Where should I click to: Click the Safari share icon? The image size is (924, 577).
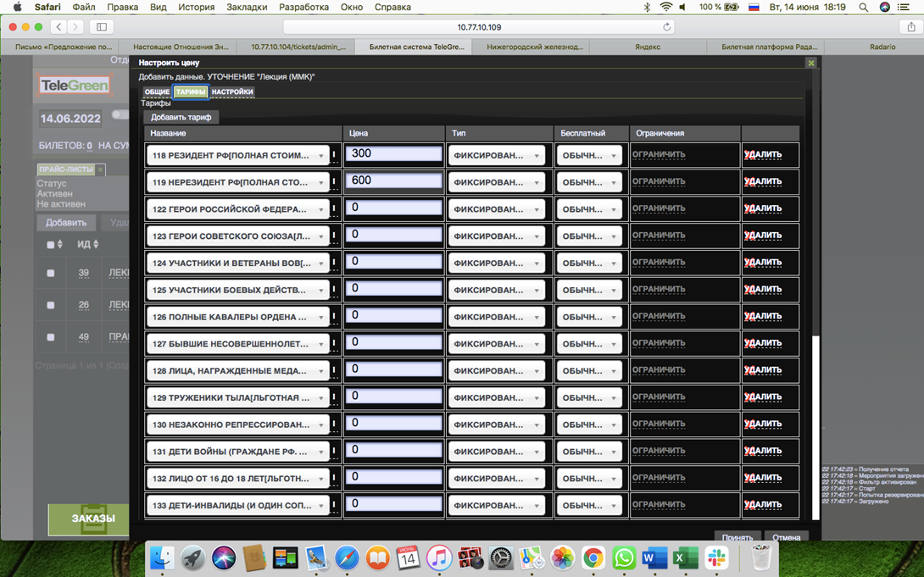click(x=911, y=27)
